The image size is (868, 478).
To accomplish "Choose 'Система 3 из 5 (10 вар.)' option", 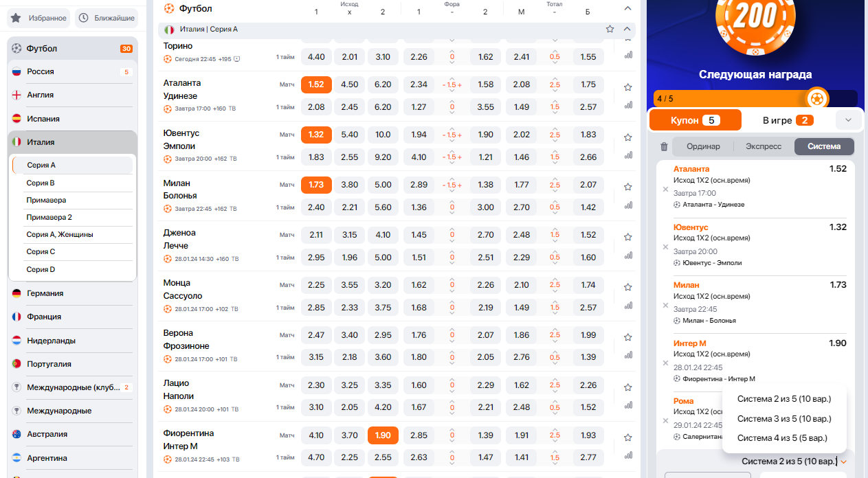I will coord(784,418).
